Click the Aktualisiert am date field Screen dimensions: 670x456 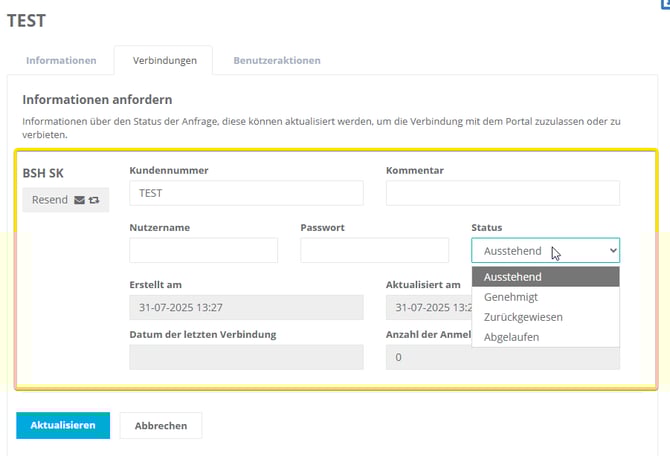[428, 308]
